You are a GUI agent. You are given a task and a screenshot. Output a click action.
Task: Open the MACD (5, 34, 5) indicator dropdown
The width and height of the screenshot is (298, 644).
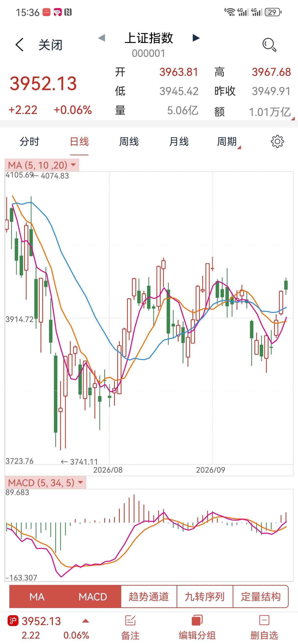click(45, 483)
